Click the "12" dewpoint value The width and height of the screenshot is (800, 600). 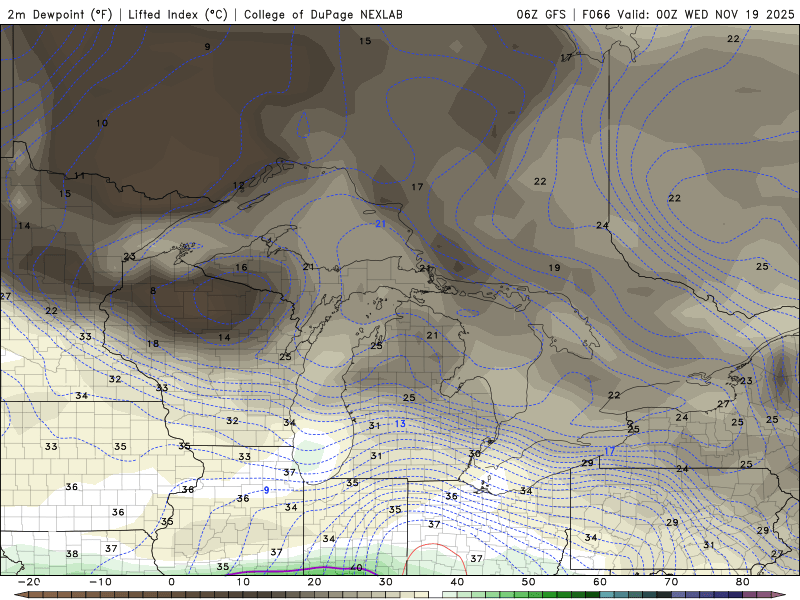239,186
